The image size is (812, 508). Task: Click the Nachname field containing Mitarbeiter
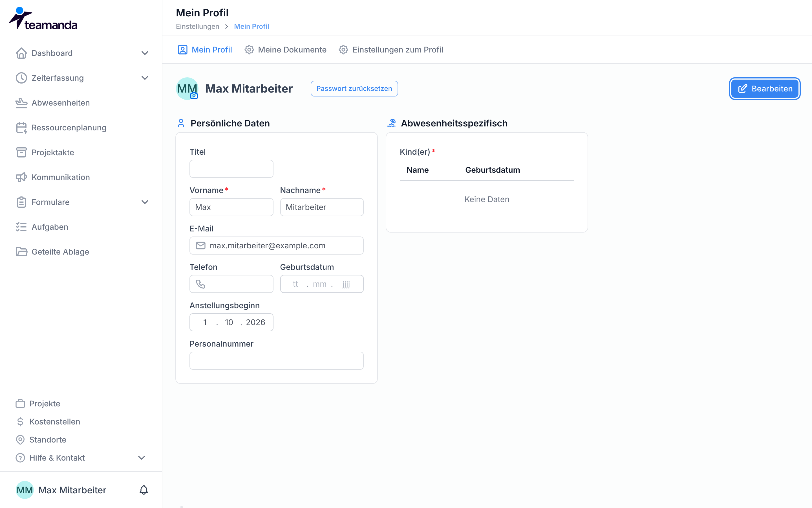click(322, 207)
